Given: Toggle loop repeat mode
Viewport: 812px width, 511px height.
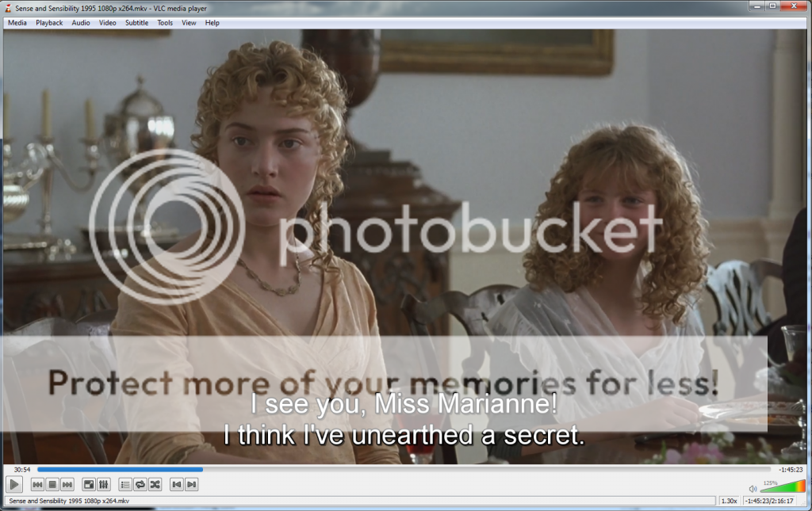Looking at the screenshot, I should pyautogui.click(x=140, y=485).
